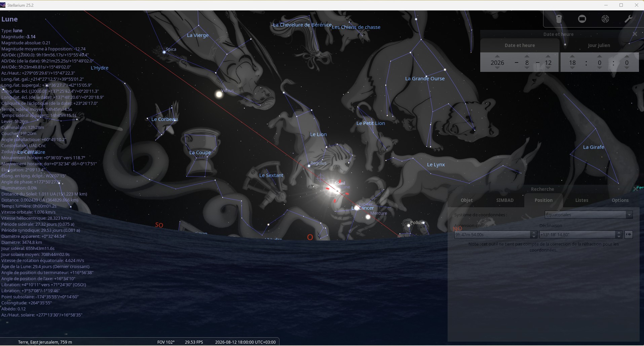The image size is (644, 346).
Task: Close the Date et heure window
Action: [x=635, y=34]
